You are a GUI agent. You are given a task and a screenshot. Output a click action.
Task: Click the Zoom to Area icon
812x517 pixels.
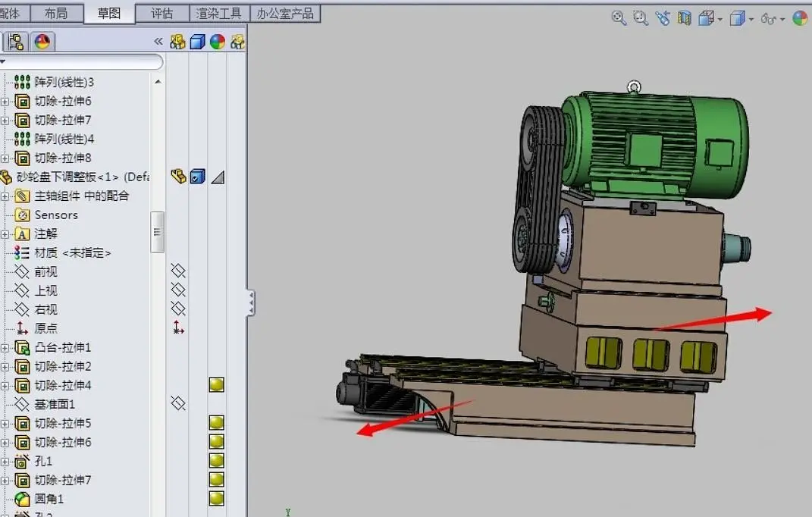click(x=641, y=18)
